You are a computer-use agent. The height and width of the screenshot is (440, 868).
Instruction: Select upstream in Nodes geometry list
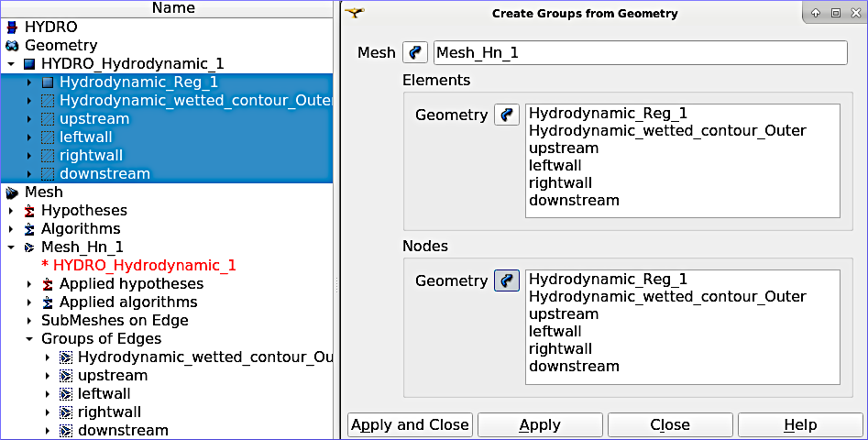pos(564,314)
